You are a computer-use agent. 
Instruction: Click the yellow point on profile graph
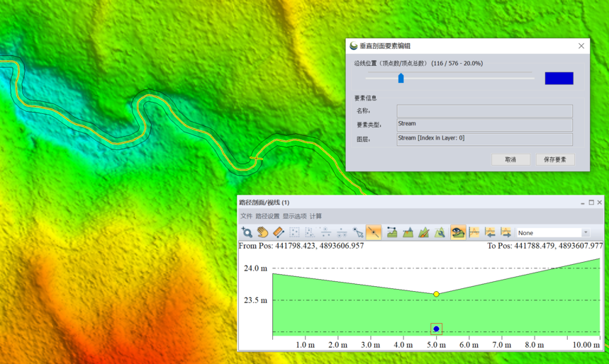tap(436, 294)
